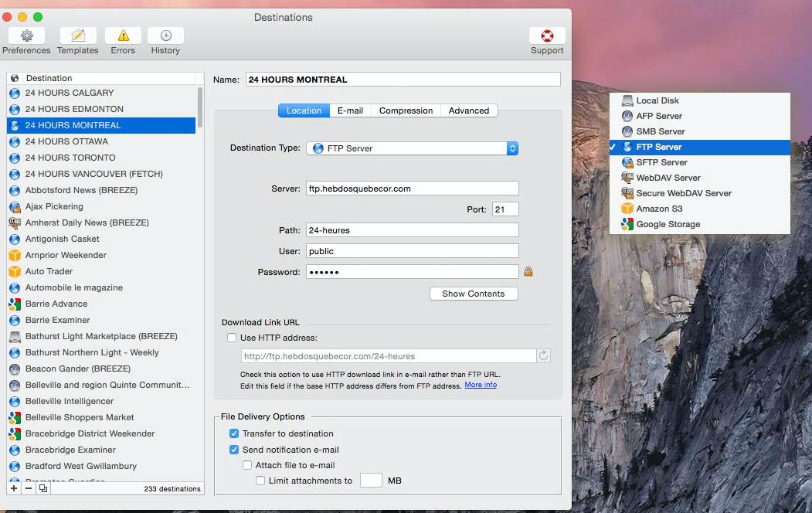812x513 pixels.
Task: Show the Errors warning icon
Action: [x=123, y=36]
